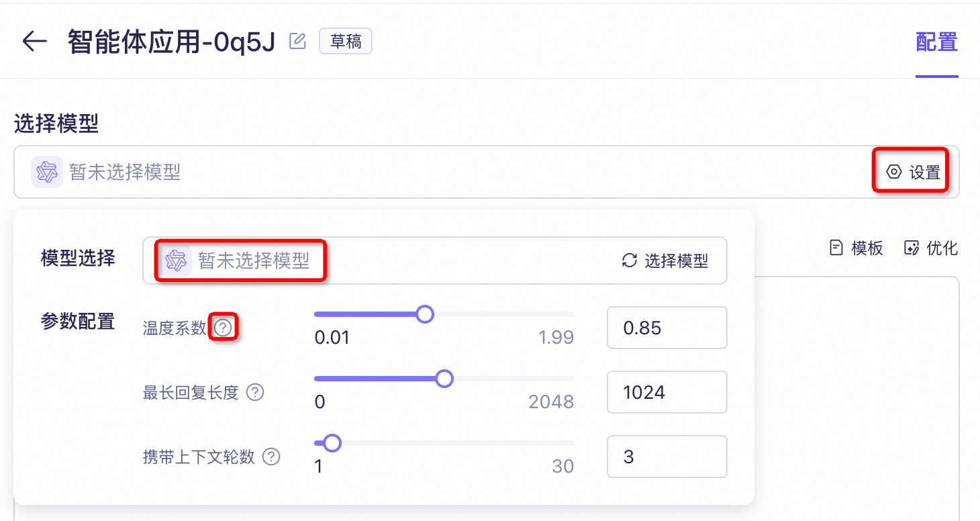Click the 草稿 draft badge
Viewport: 980px width, 521px height.
click(346, 42)
